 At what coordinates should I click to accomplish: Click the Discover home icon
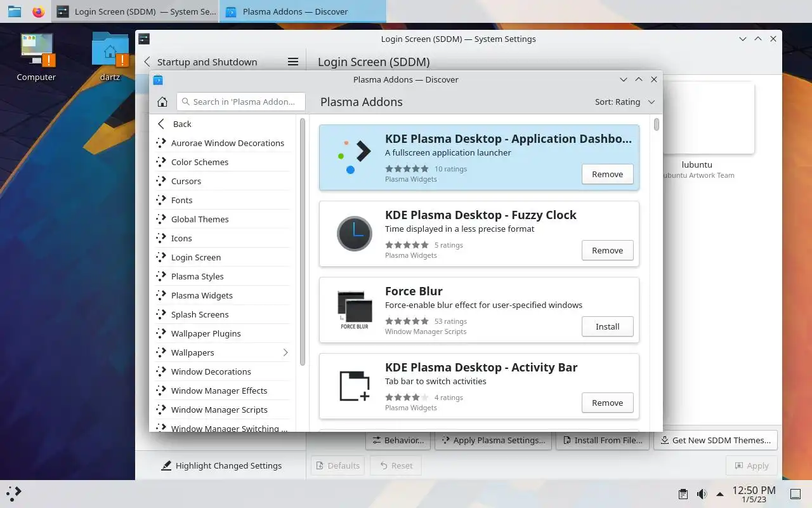[x=162, y=102]
